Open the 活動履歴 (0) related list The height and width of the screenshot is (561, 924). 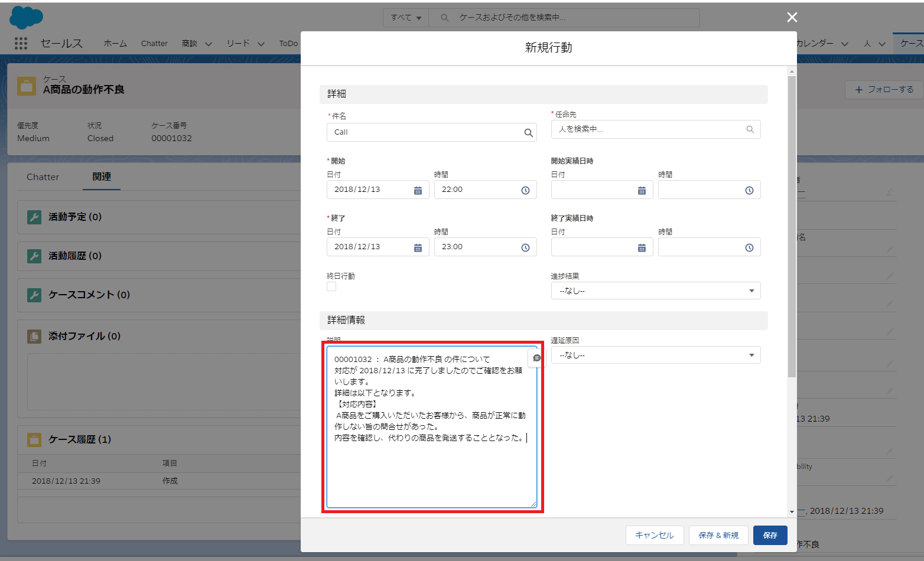(x=75, y=256)
